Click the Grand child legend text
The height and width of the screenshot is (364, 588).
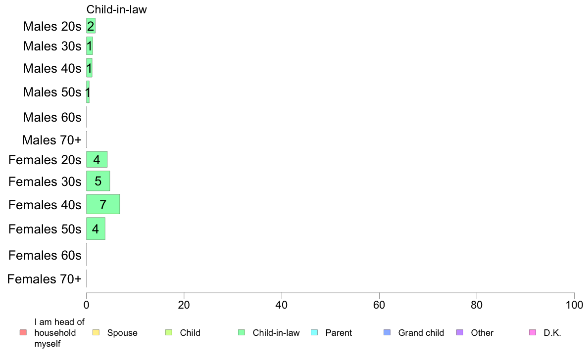coord(421,333)
